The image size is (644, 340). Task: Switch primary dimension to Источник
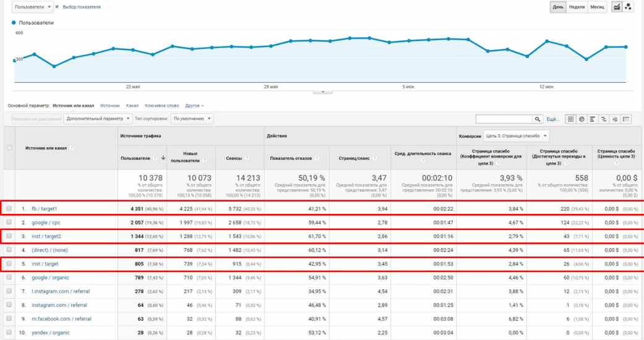pos(110,106)
